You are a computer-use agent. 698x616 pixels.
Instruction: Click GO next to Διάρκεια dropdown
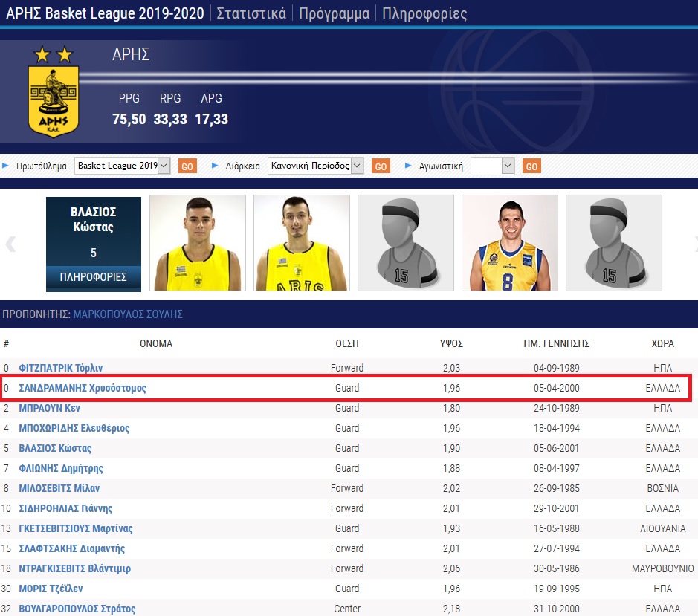pyautogui.click(x=381, y=166)
